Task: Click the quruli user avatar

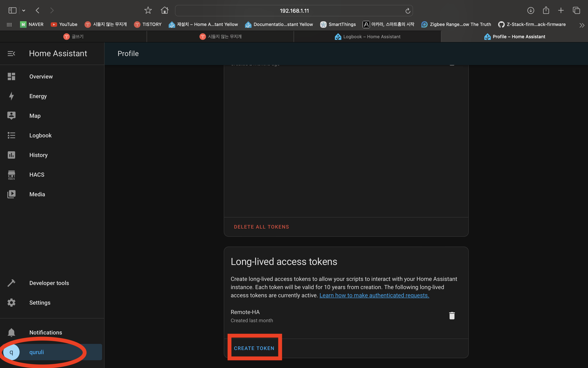Action: click(11, 352)
